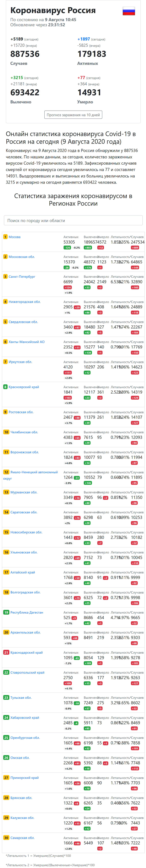
Task: Click the -126 active badge for Москва
Action: [x=67, y=248]
